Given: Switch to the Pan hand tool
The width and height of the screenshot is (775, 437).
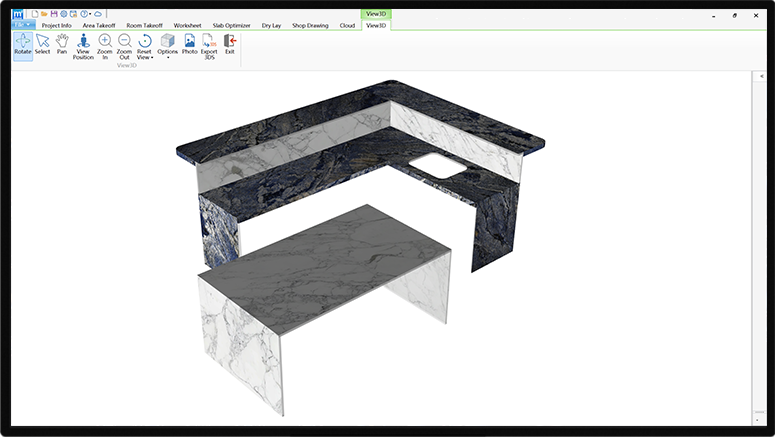Looking at the screenshot, I should pyautogui.click(x=62, y=46).
